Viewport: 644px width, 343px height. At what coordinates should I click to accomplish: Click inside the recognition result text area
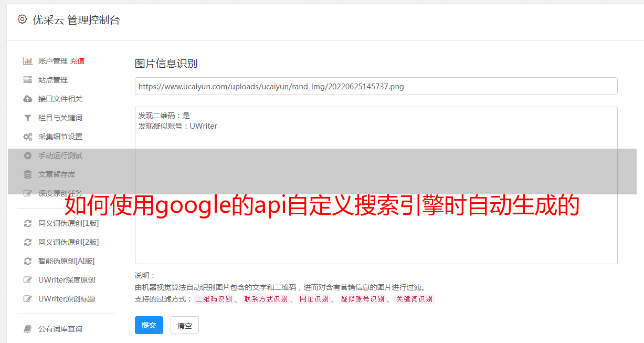pos(376,185)
